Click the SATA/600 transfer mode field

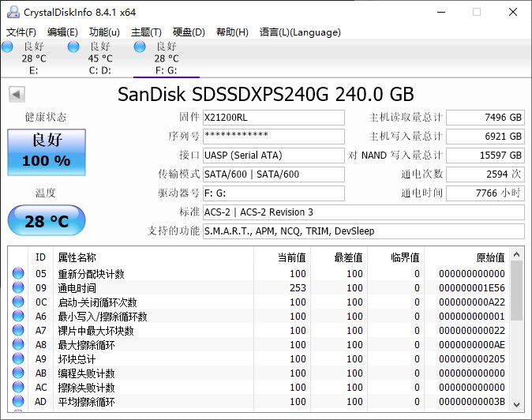pyautogui.click(x=273, y=174)
